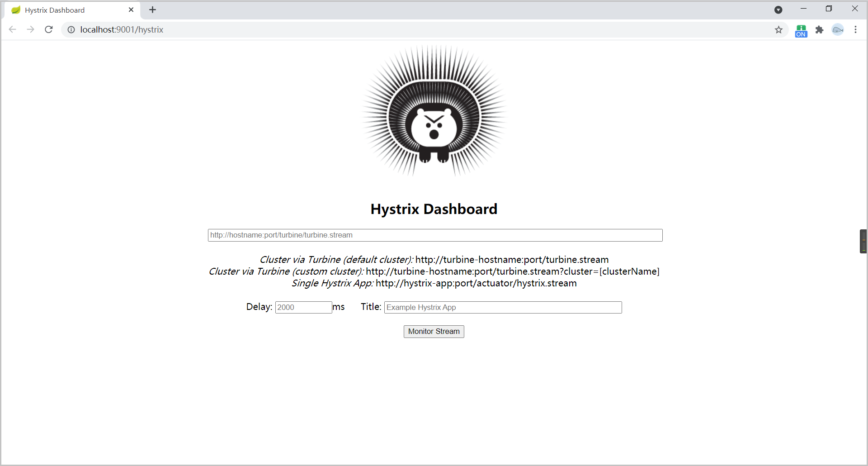The height and width of the screenshot is (466, 868).
Task: Click the 'Delay:' label
Action: tap(259, 307)
